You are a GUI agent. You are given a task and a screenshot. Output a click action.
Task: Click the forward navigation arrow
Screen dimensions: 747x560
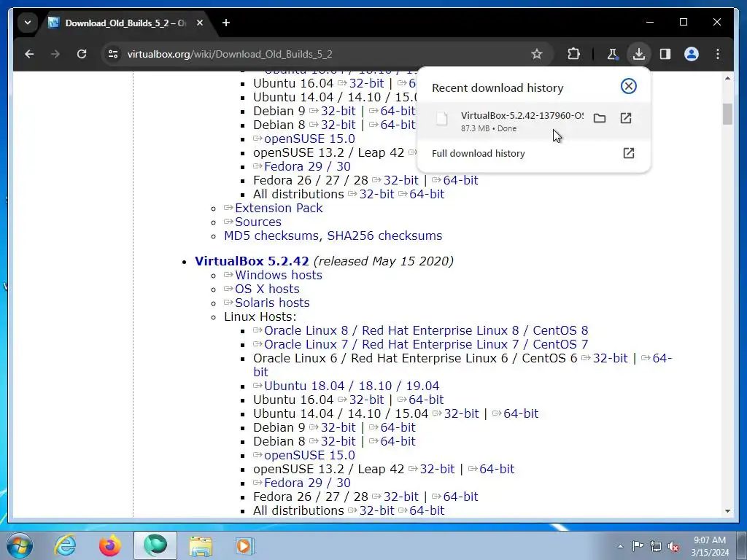click(x=55, y=54)
